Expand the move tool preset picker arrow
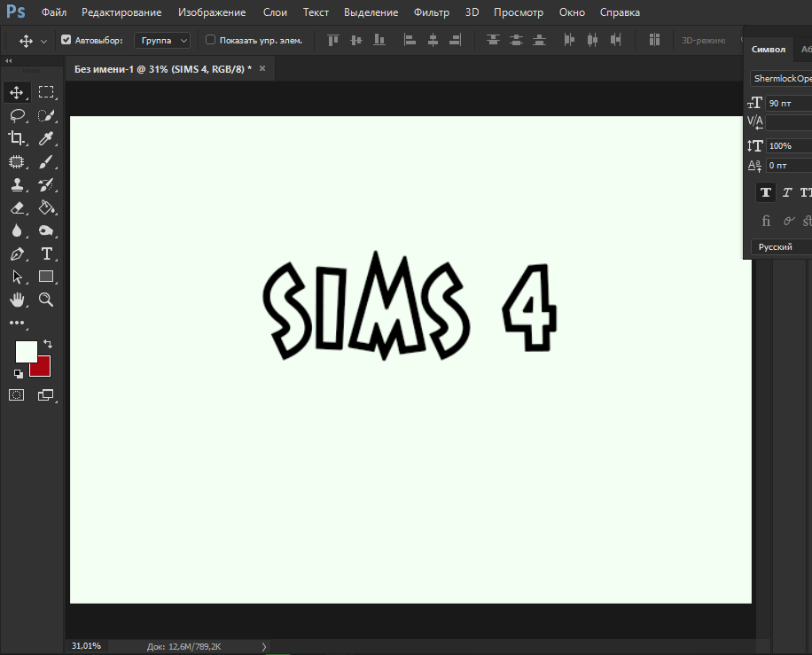812x655 pixels. 43,41
